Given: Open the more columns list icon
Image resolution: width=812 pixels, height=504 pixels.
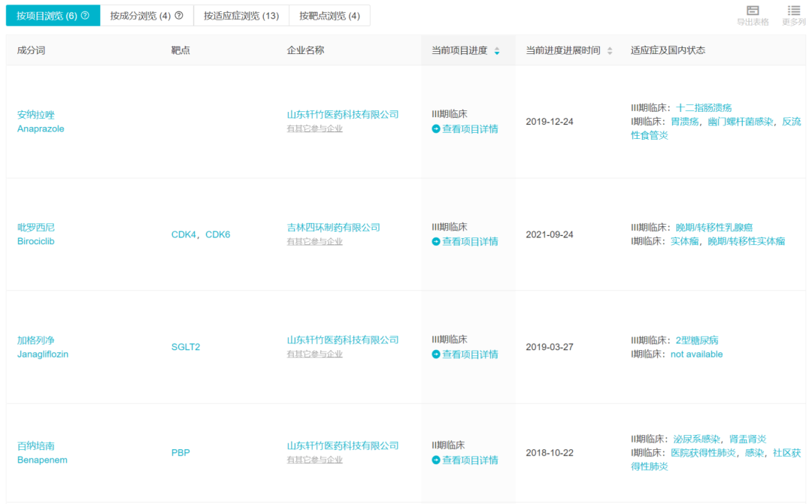Looking at the screenshot, I should (794, 11).
